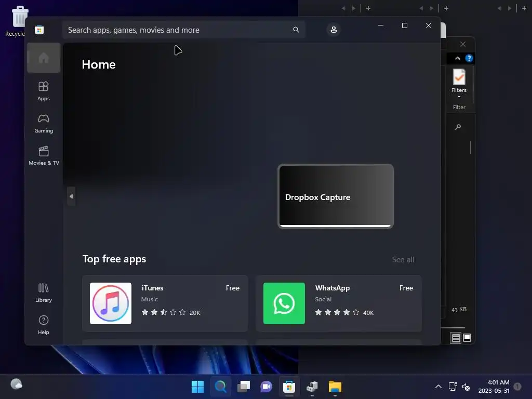Image resolution: width=532 pixels, height=399 pixels.
Task: Switch to details list view in background window
Action: point(456,338)
